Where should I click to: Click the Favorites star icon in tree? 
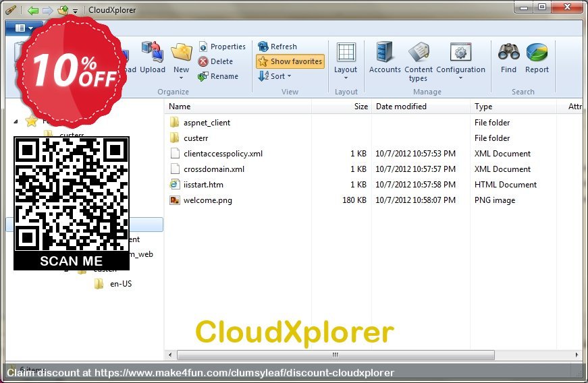click(x=32, y=121)
